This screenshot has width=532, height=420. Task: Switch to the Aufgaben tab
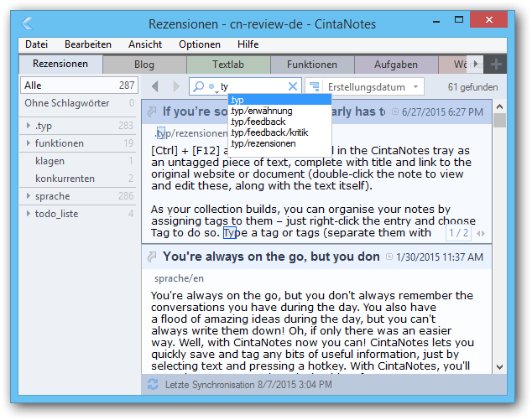(395, 65)
